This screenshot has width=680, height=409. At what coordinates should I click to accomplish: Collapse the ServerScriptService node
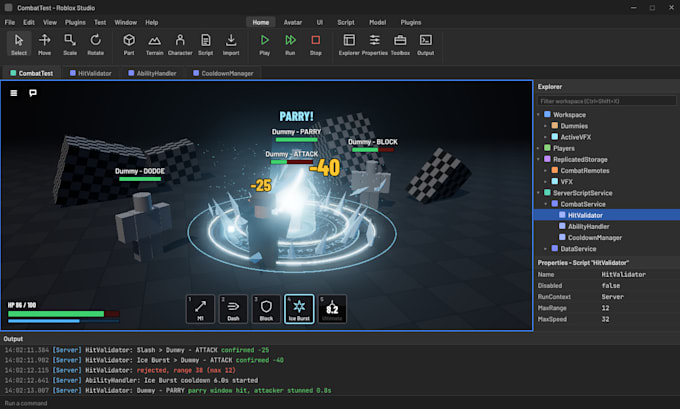(539, 193)
